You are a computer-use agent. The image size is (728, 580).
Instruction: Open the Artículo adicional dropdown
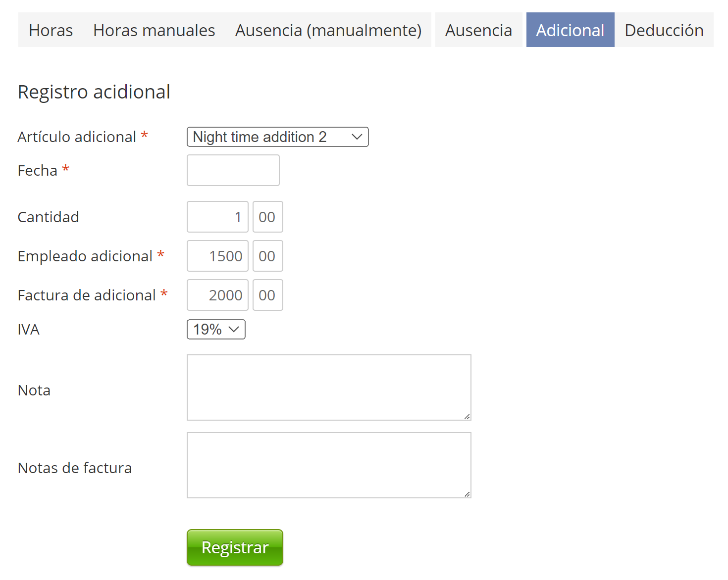pos(277,137)
